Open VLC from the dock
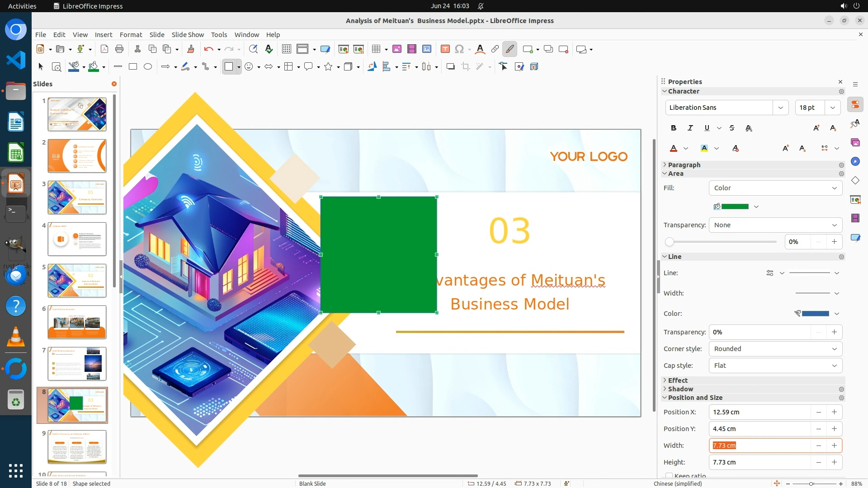 [x=16, y=337]
